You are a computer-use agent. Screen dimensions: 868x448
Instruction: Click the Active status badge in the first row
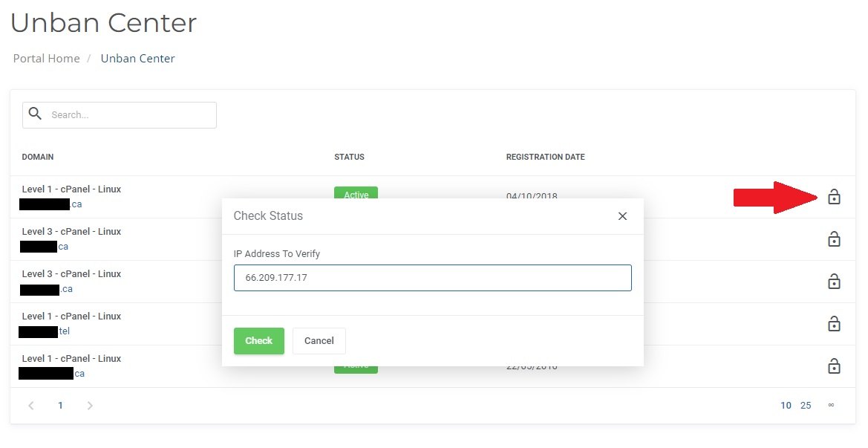(356, 192)
